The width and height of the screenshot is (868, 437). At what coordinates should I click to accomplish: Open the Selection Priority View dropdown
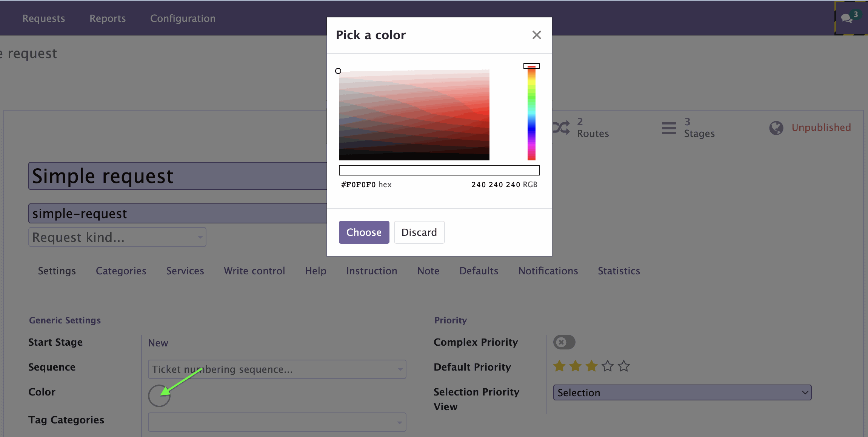pyautogui.click(x=682, y=392)
